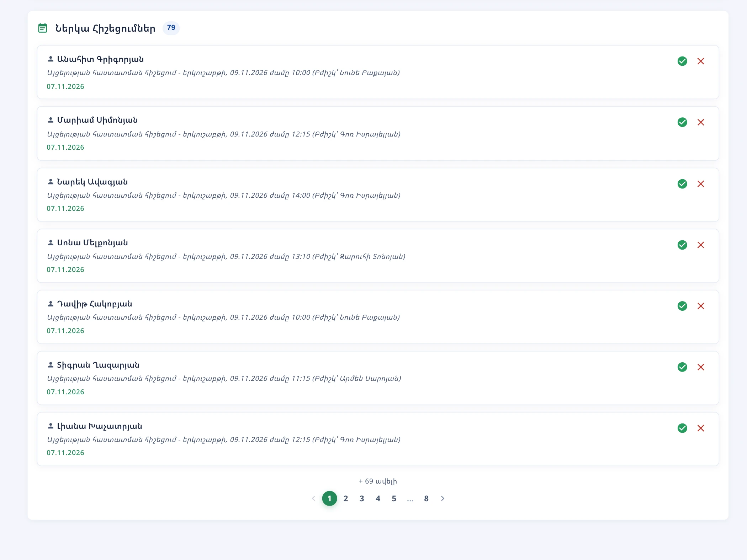Screen dimensions: 747x560
Task: Open pagination page 5
Action: tap(394, 498)
